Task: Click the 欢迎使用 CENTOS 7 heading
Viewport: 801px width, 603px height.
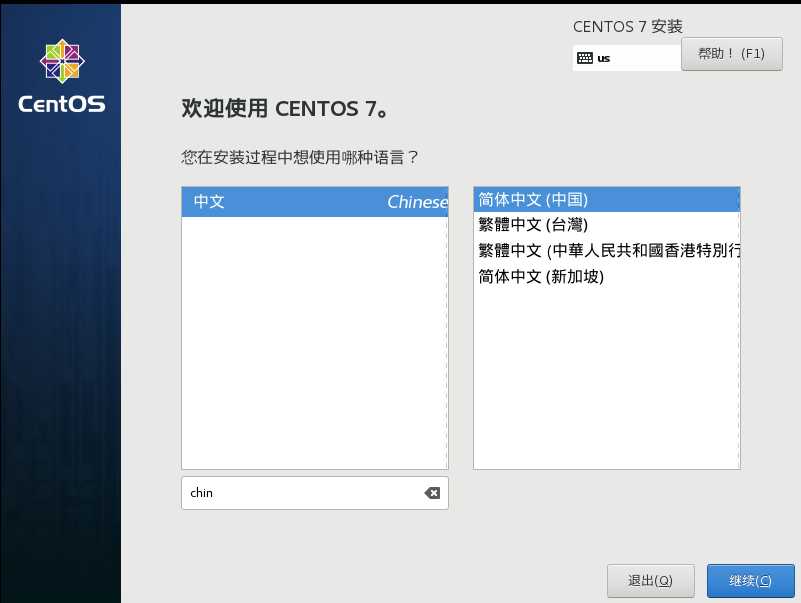Action: click(285, 108)
